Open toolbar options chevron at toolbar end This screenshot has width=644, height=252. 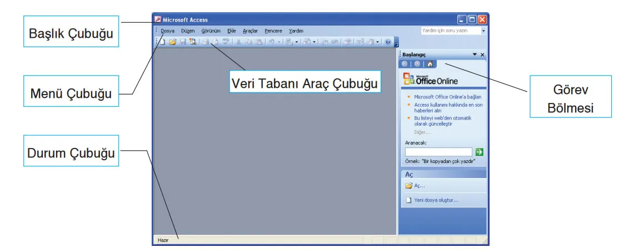[x=396, y=43]
